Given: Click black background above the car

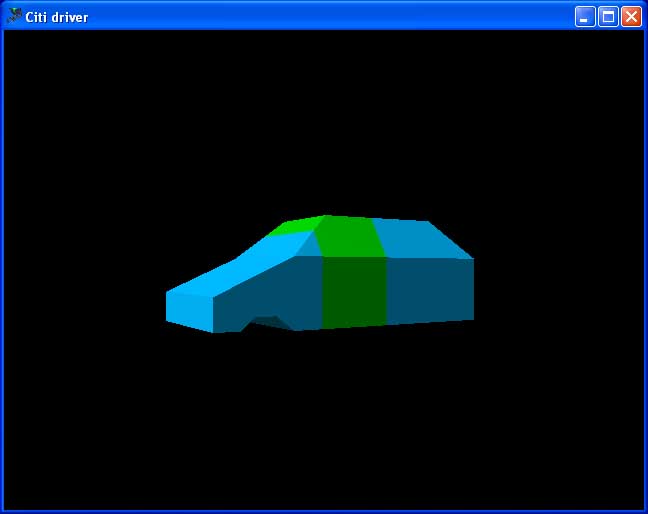Looking at the screenshot, I should [320, 120].
